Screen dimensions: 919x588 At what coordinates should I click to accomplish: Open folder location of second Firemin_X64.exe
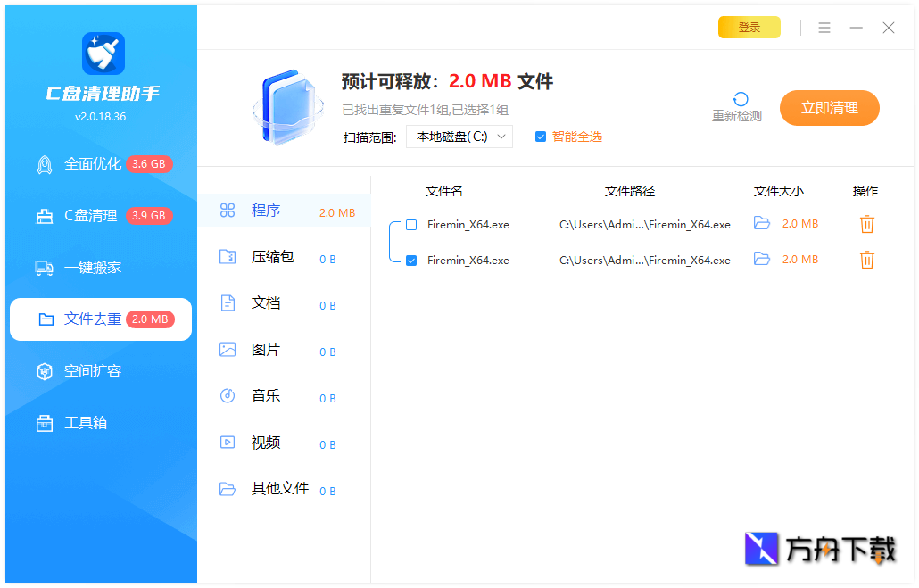762,260
